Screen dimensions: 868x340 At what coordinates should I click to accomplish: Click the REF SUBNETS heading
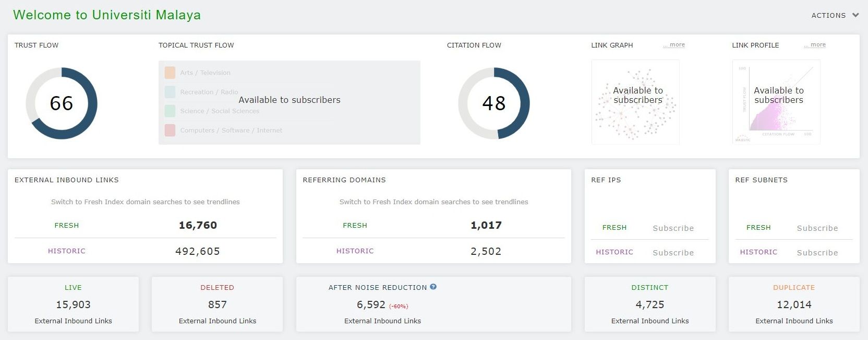(x=762, y=180)
